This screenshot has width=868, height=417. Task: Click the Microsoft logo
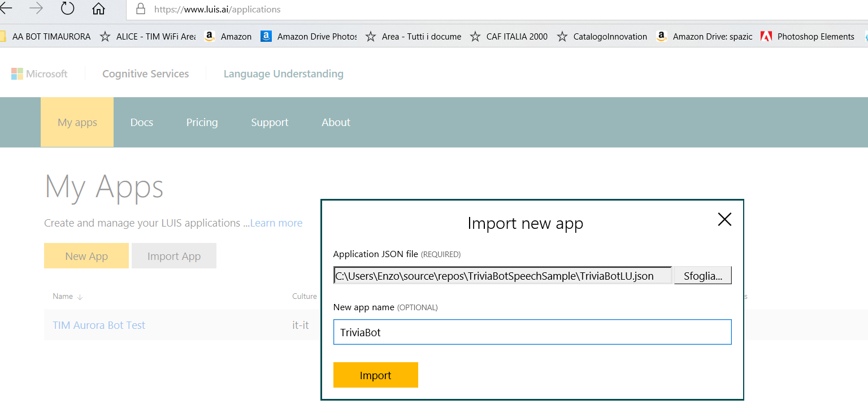pyautogui.click(x=39, y=74)
